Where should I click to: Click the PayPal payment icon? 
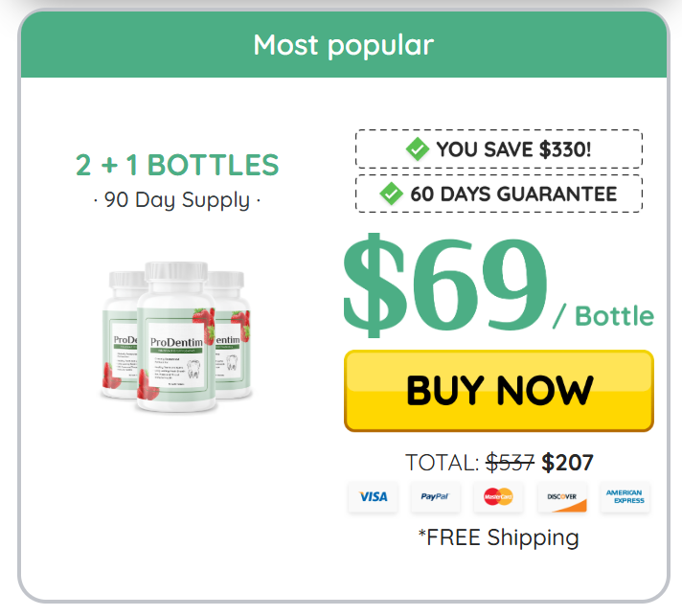[x=436, y=496]
